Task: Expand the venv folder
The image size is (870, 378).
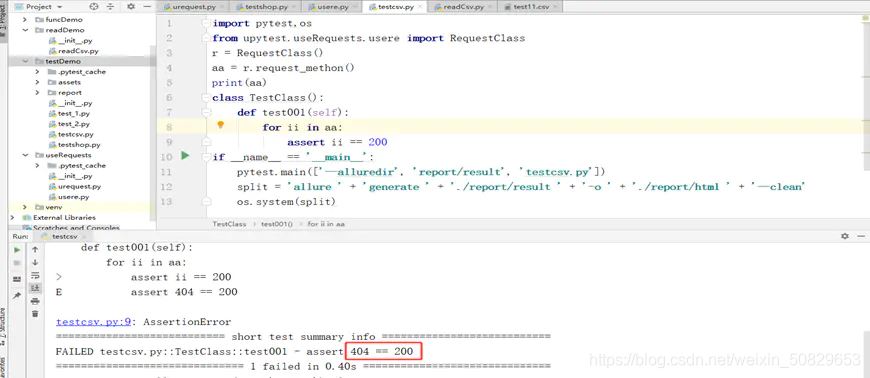Action: pyautogui.click(x=25, y=207)
